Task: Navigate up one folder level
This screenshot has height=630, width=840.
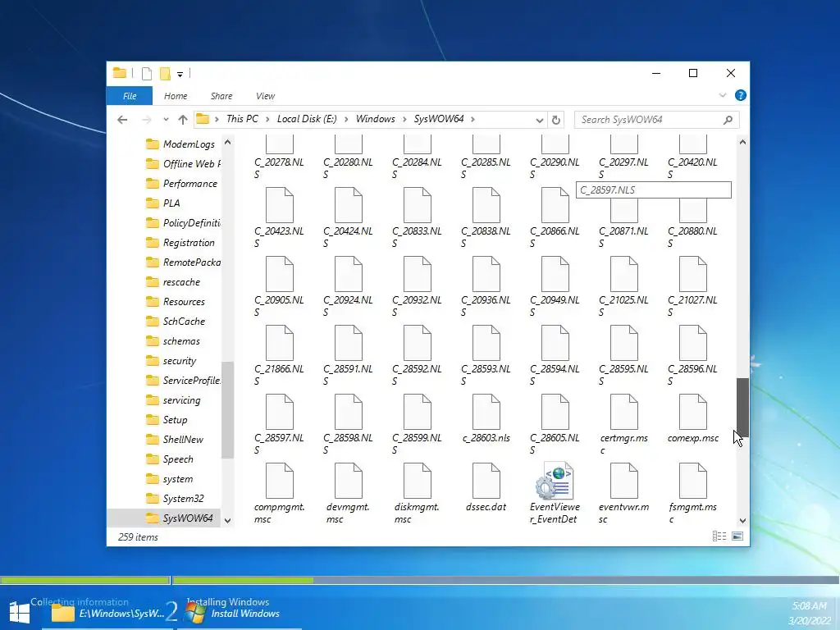Action: (x=183, y=120)
